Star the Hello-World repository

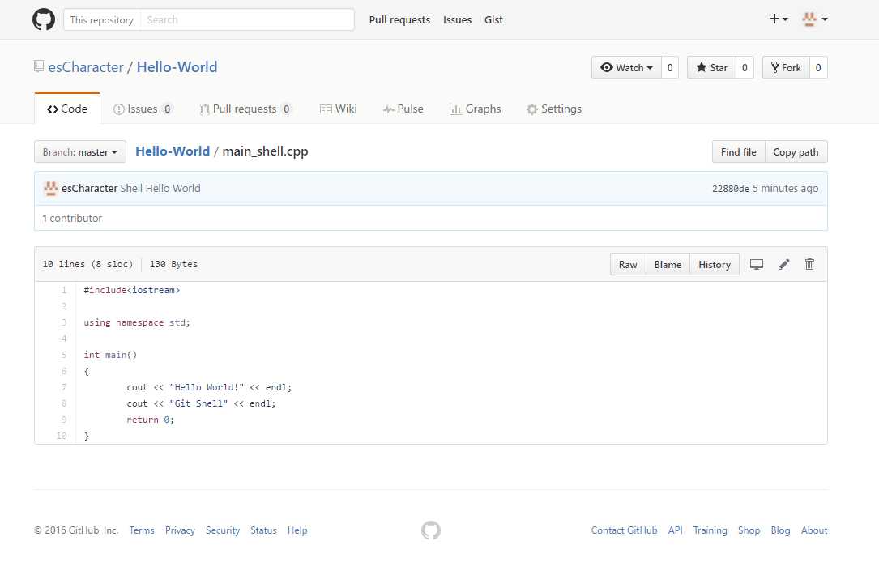(x=711, y=68)
